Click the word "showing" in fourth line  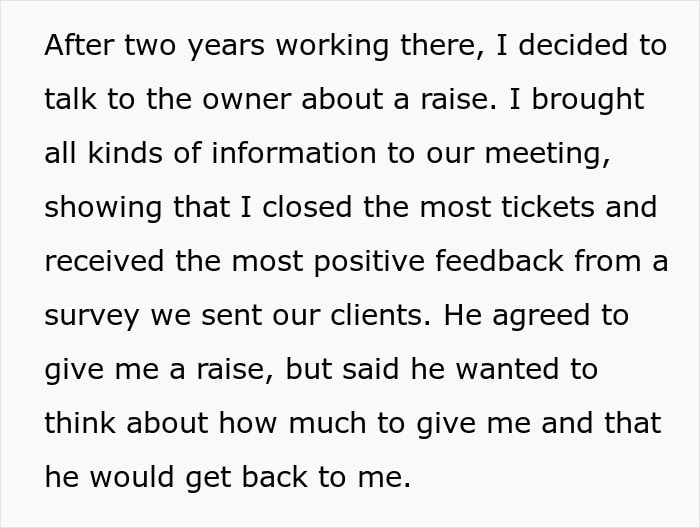pos(103,207)
